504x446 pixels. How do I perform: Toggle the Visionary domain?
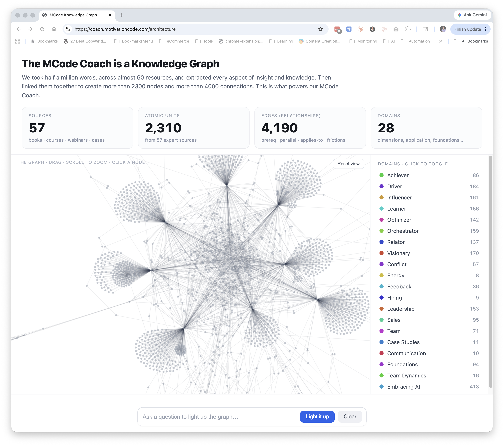(x=429, y=253)
